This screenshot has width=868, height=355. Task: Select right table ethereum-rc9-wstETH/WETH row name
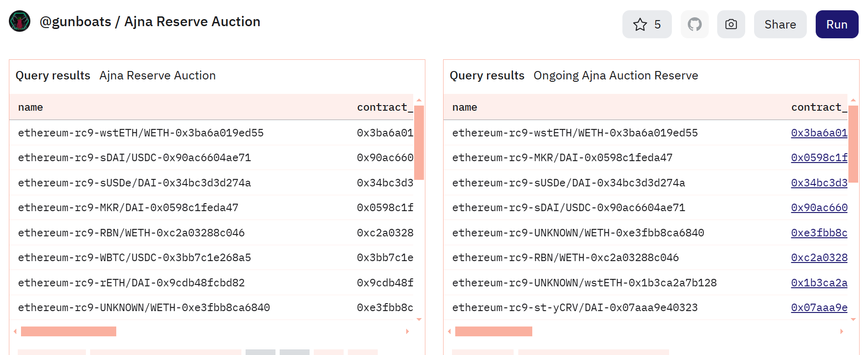pos(575,133)
